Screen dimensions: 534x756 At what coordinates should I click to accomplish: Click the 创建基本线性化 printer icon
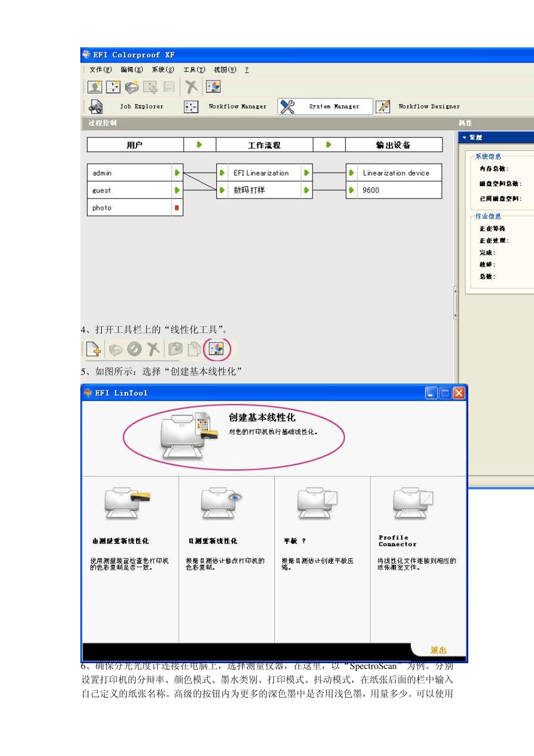click(188, 436)
